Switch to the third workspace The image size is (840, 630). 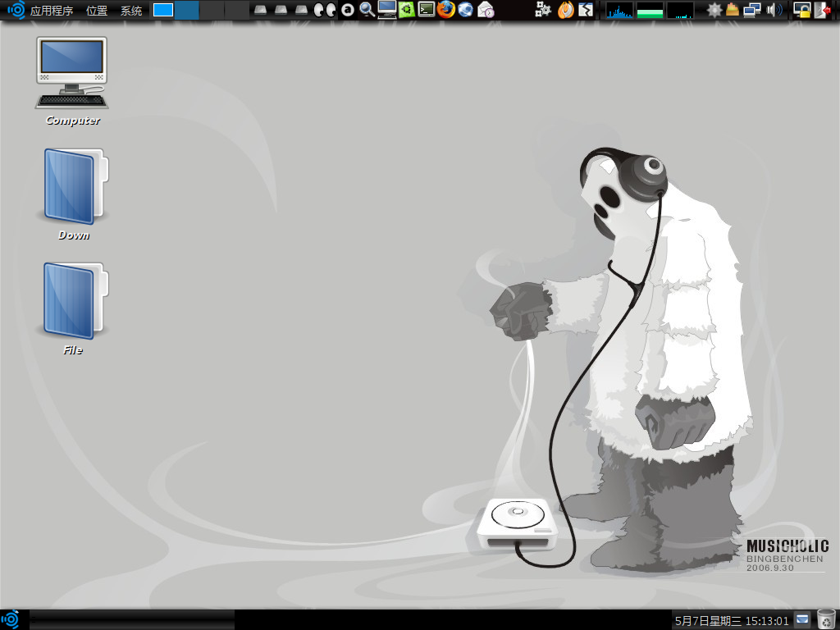click(212, 10)
